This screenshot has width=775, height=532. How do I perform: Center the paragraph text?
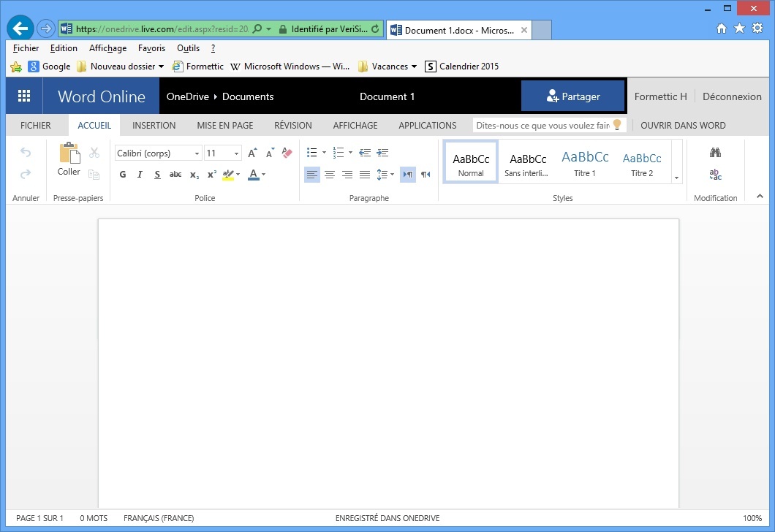[x=330, y=175]
